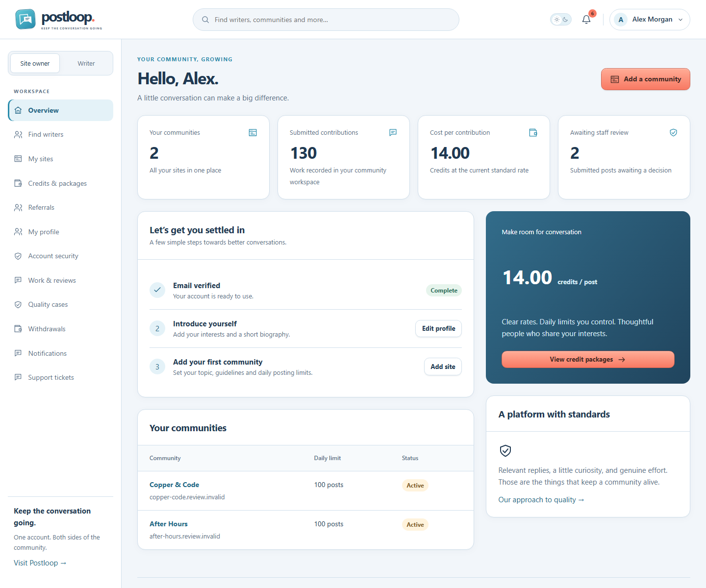This screenshot has height=588, width=706.
Task: Click the Credits & packages icon
Action: pyautogui.click(x=18, y=183)
